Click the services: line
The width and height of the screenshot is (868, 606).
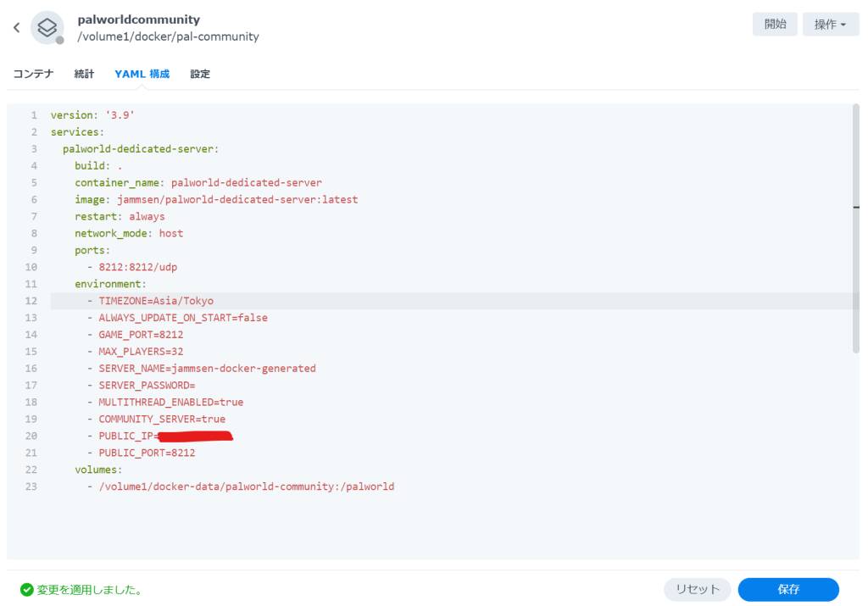(77, 131)
